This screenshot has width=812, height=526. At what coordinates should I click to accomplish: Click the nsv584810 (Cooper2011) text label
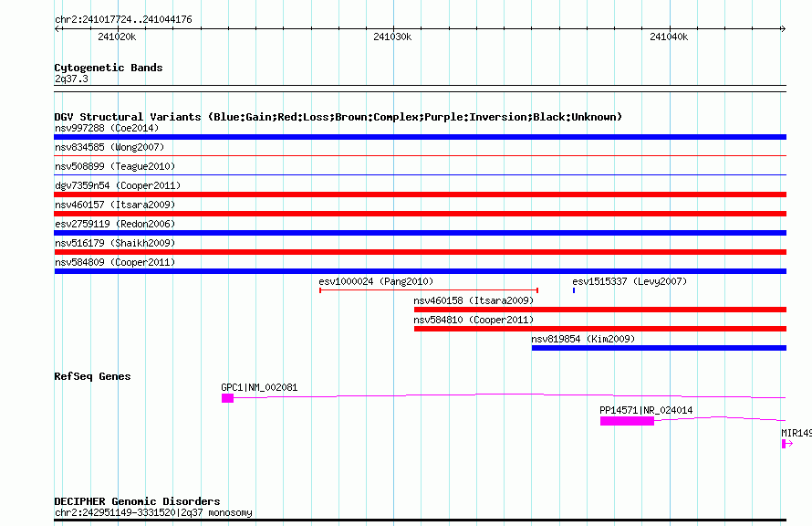[x=474, y=320]
